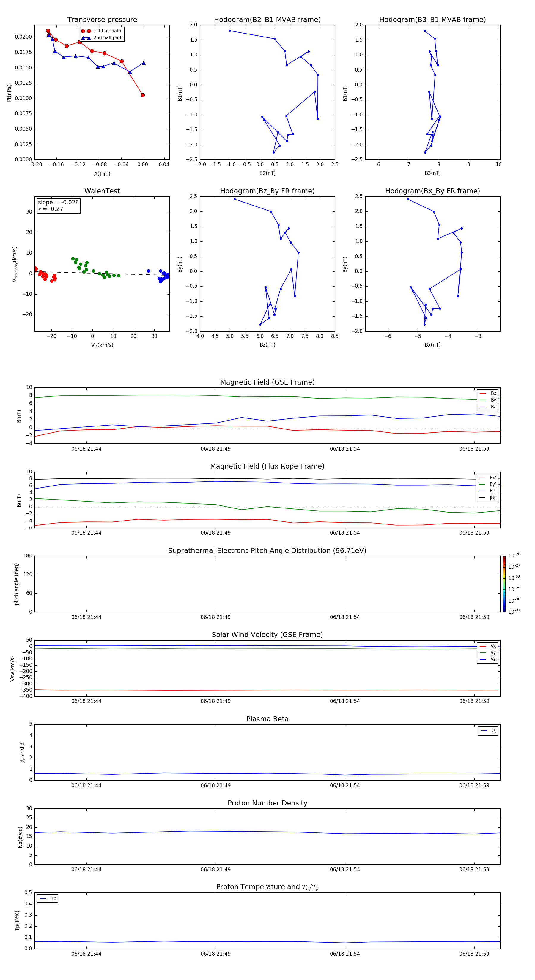
Task: Select the Bz' entry in Flux Rope legend
Action: coord(487,491)
